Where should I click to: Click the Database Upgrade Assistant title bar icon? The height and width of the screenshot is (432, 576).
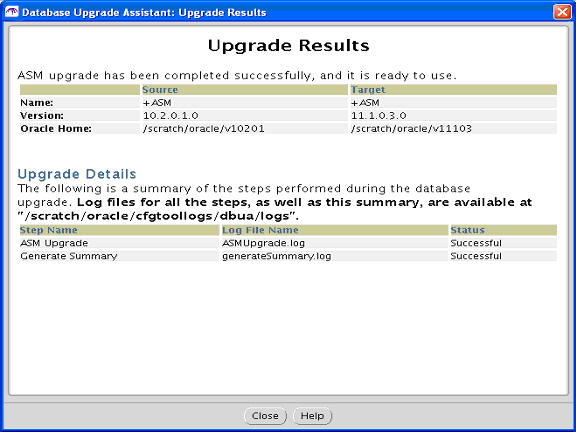(x=12, y=12)
